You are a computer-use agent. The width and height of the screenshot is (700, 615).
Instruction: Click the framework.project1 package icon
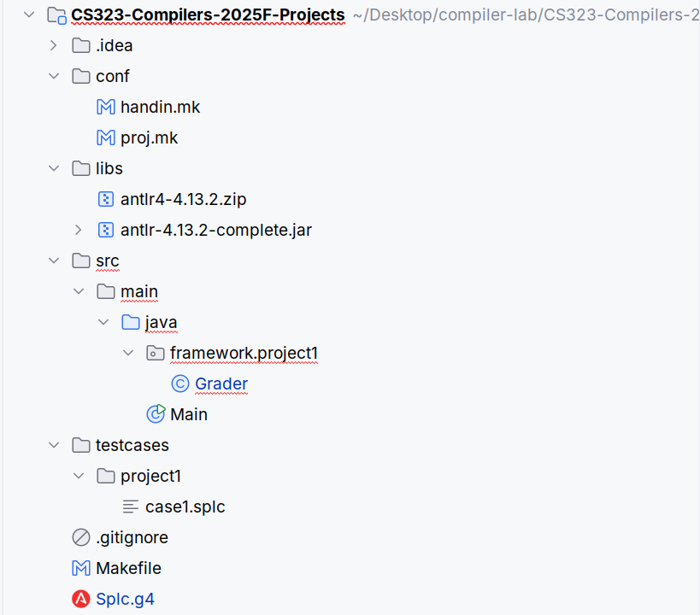point(155,353)
